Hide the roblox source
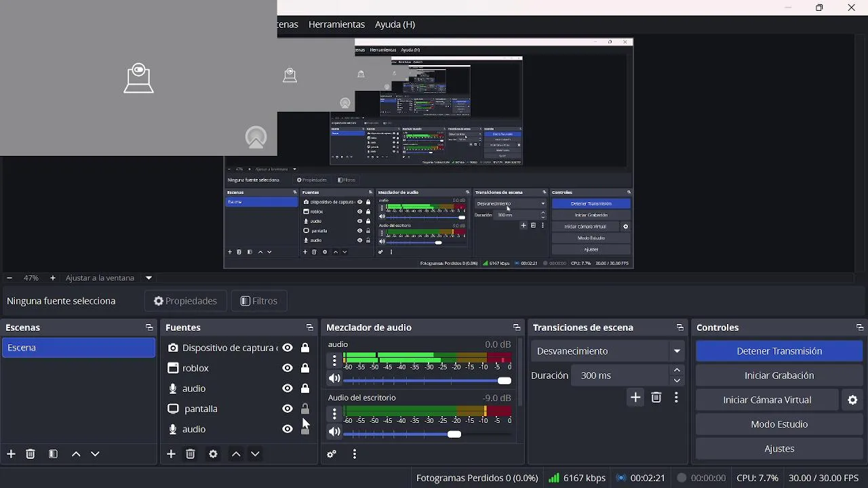The height and width of the screenshot is (488, 868). tap(288, 368)
